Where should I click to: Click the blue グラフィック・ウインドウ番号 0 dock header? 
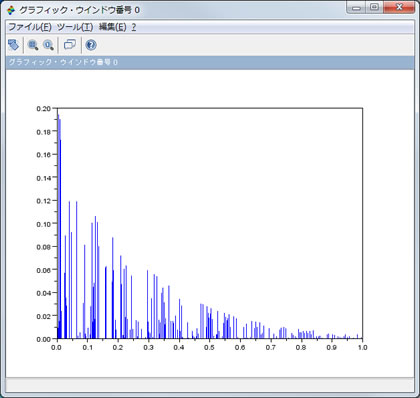point(210,62)
